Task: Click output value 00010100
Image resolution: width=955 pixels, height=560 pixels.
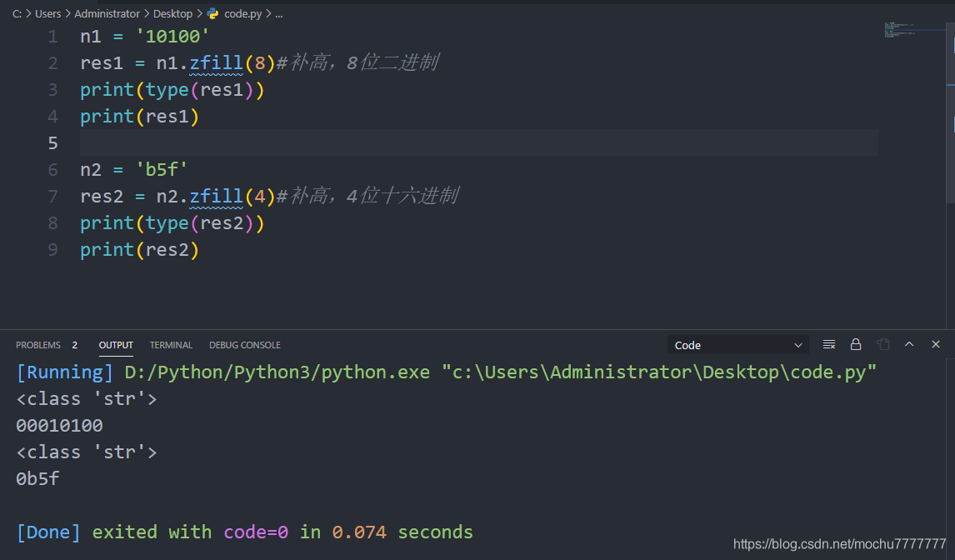Action: click(x=60, y=425)
